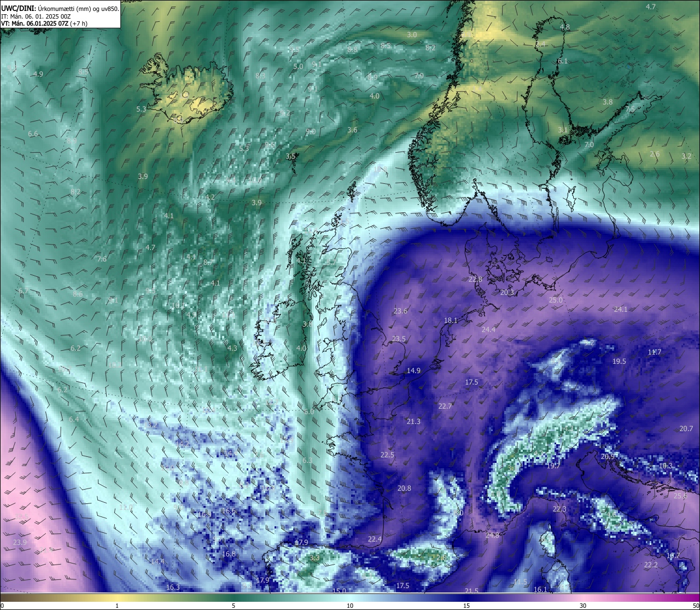Click the 2.6 value on the map
700x610 pixels.
pos(655,154)
